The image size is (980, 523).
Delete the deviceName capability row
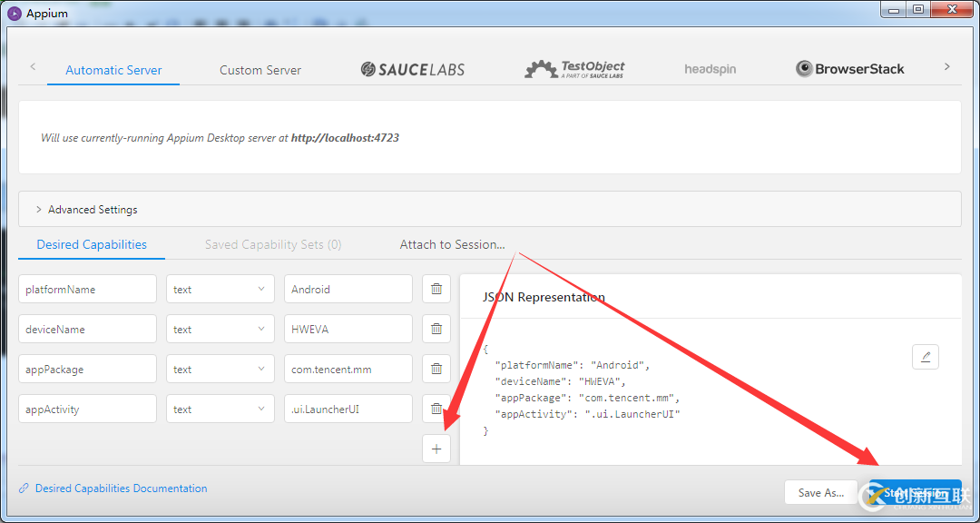pyautogui.click(x=436, y=329)
